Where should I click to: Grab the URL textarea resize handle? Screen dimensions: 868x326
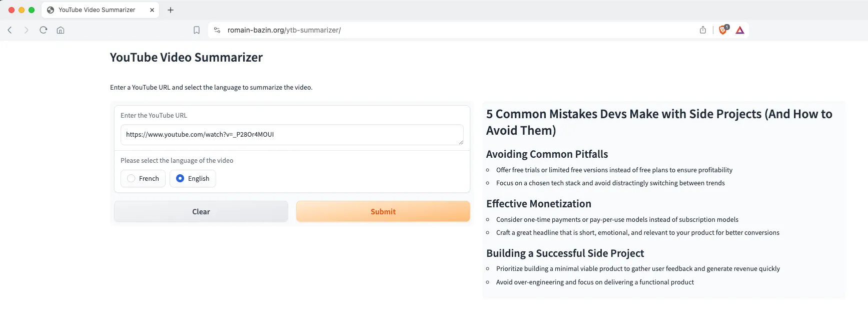461,142
